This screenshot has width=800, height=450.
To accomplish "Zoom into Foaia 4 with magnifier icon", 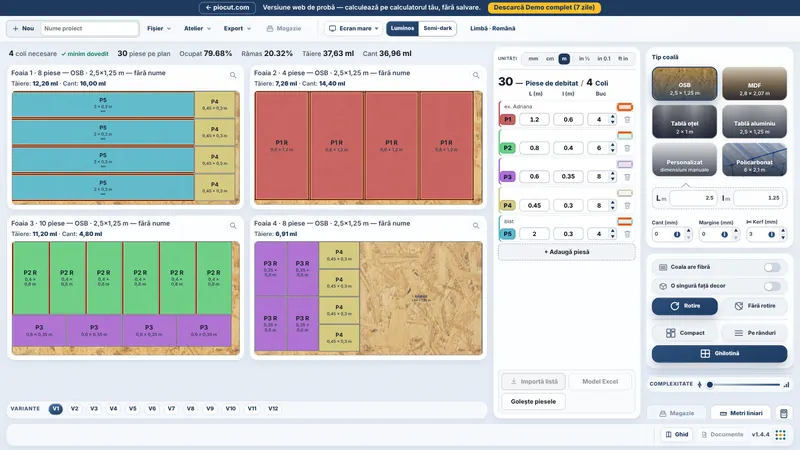I will (476, 226).
